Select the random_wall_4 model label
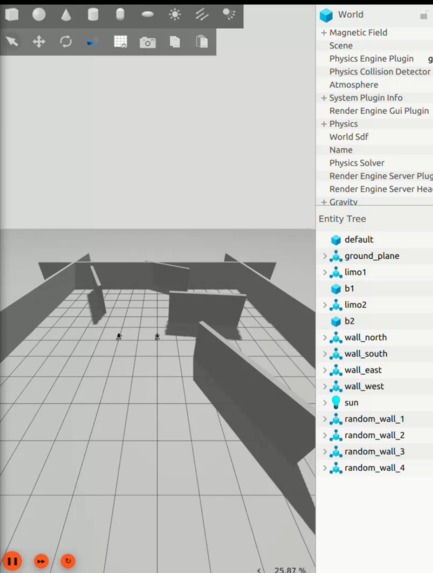Image resolution: width=433 pixels, height=573 pixels. tap(375, 468)
